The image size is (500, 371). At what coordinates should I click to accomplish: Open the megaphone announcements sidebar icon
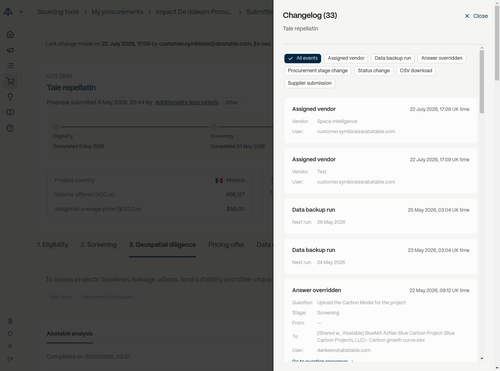click(x=10, y=50)
